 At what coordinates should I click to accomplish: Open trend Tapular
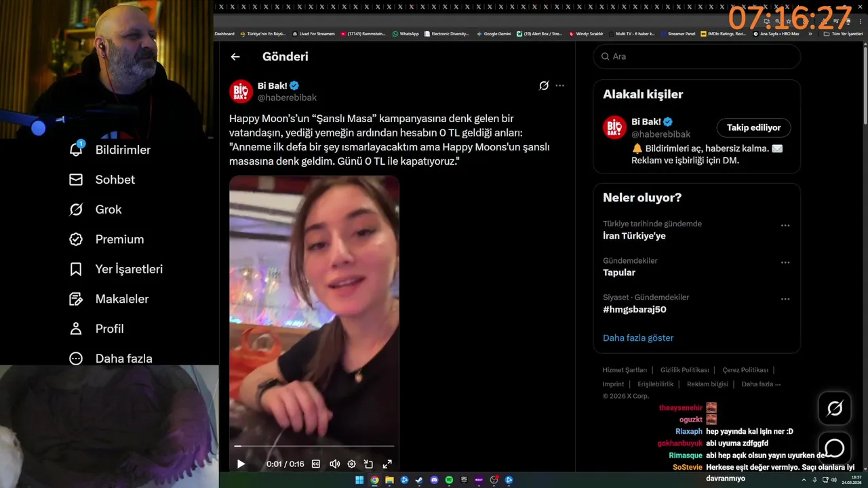(619, 272)
